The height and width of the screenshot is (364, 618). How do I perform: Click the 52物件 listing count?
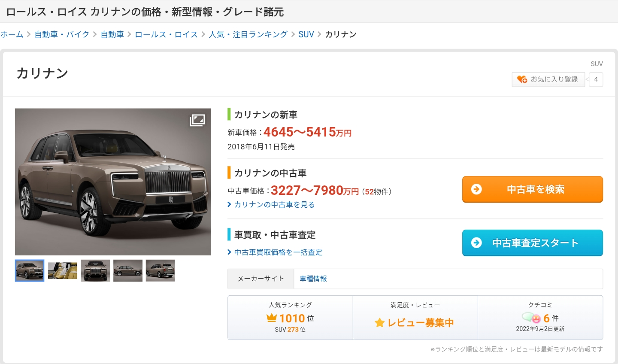point(377,192)
